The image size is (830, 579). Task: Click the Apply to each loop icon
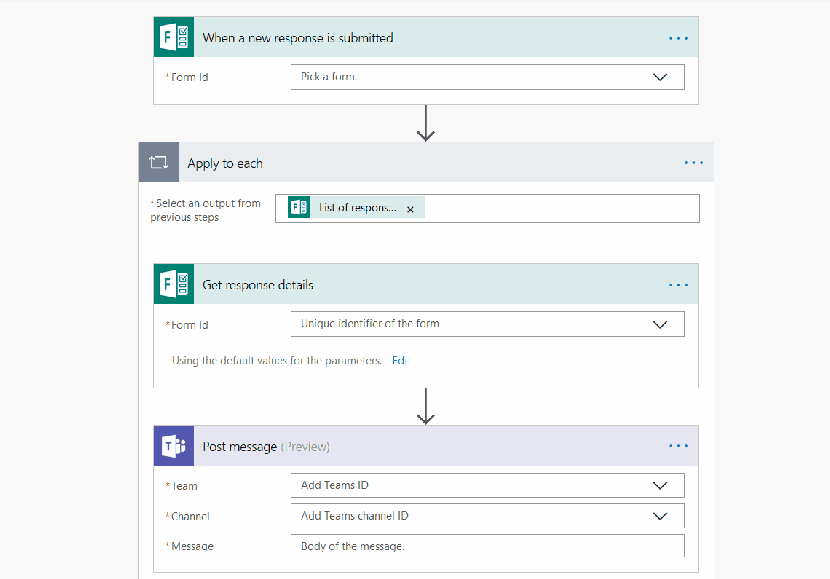[159, 162]
